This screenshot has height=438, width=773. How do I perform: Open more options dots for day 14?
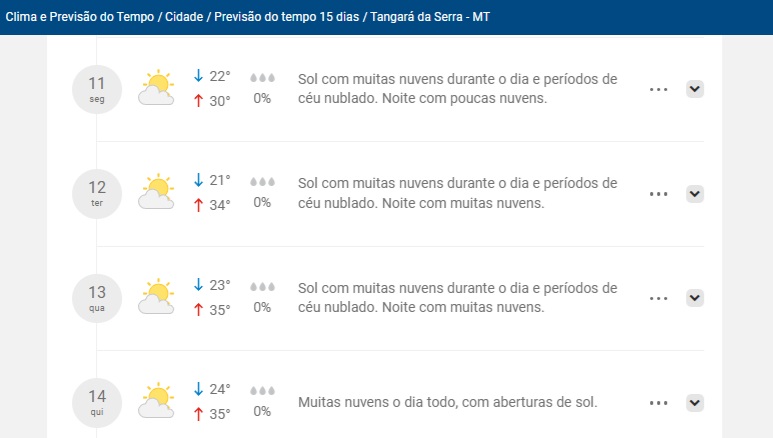click(659, 403)
